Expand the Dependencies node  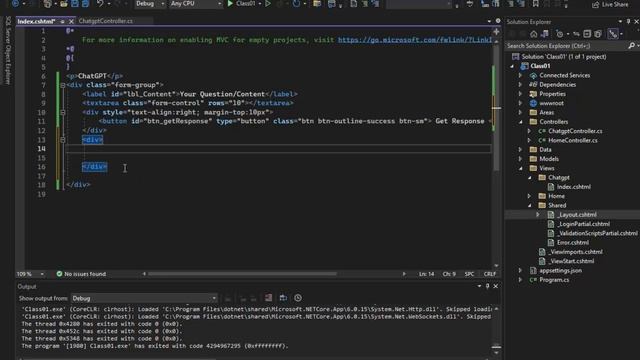(x=520, y=84)
